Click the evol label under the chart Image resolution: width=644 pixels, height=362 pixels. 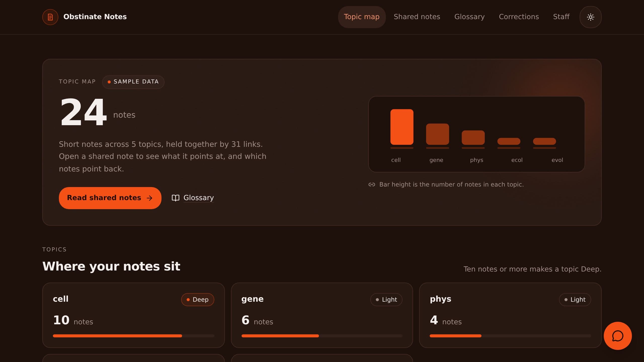[557, 160]
